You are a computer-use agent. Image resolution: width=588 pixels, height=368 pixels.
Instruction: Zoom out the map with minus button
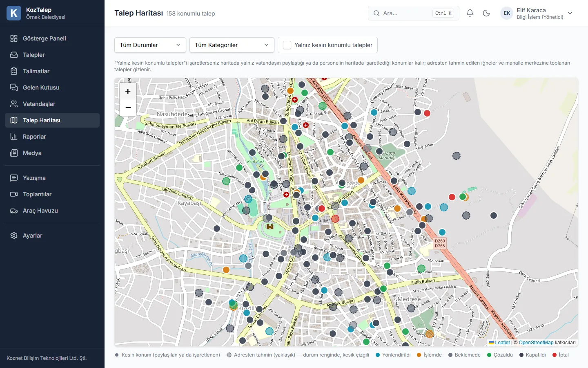[x=128, y=108]
